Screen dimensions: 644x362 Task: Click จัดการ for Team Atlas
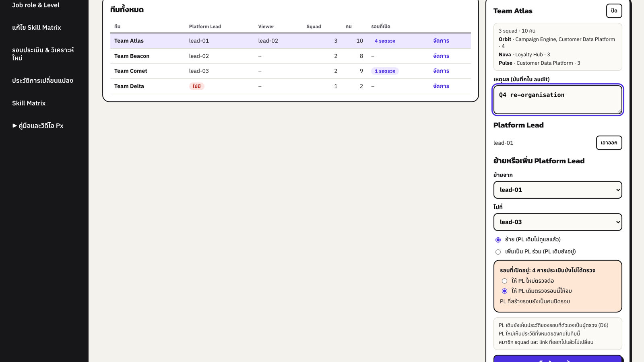point(441,41)
